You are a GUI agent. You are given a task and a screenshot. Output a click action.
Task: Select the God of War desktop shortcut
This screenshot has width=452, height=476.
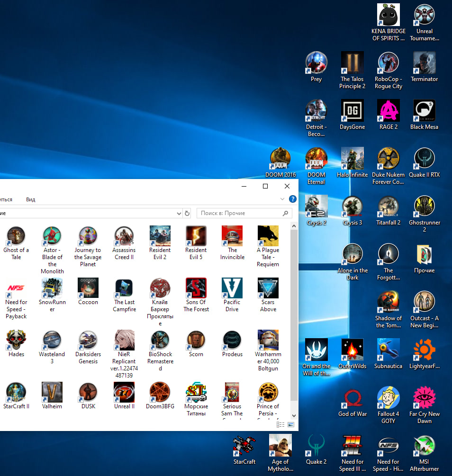[353, 397]
